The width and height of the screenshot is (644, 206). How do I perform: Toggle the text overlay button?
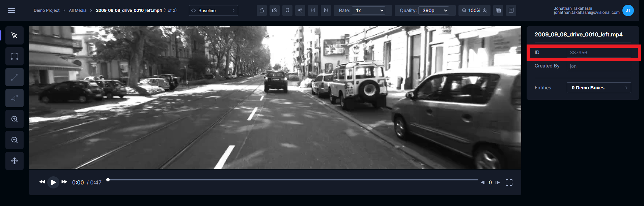[x=511, y=10]
